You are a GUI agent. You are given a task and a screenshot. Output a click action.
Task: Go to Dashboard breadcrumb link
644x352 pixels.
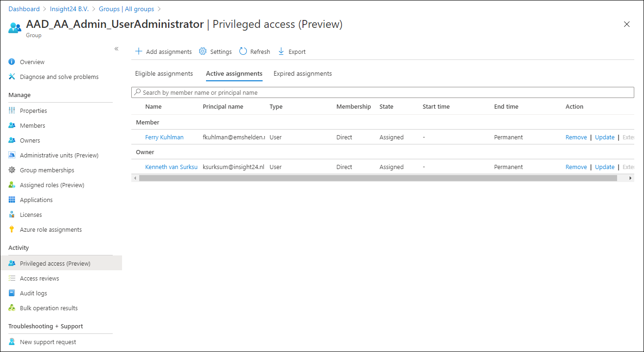click(24, 9)
